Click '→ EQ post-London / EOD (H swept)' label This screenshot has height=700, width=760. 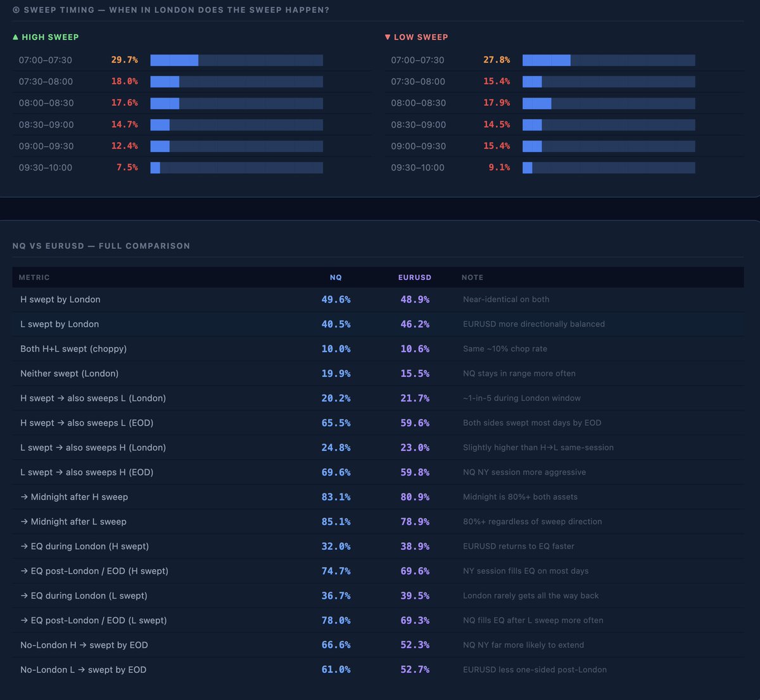(x=94, y=571)
